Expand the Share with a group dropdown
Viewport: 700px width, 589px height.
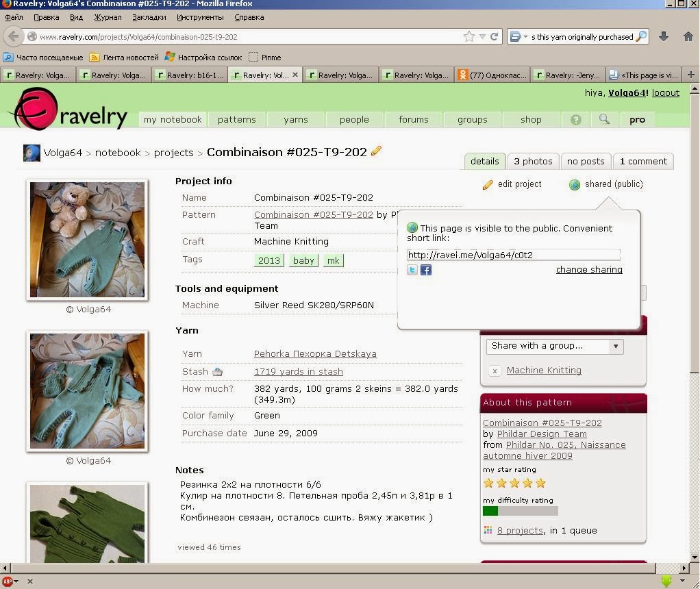pos(555,346)
